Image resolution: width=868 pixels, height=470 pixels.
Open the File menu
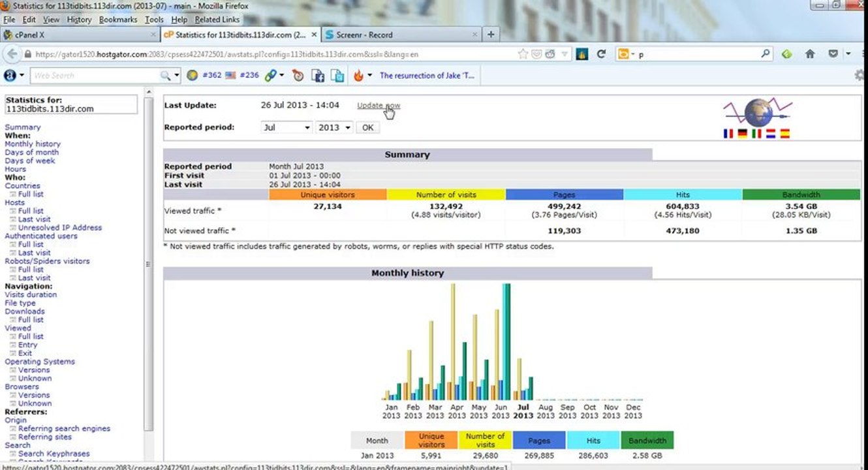[8, 20]
